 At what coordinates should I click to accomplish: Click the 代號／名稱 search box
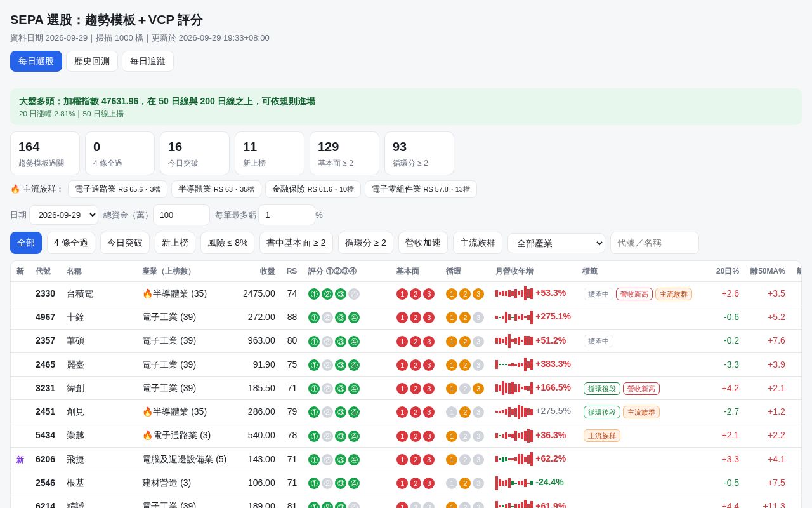coord(655,243)
